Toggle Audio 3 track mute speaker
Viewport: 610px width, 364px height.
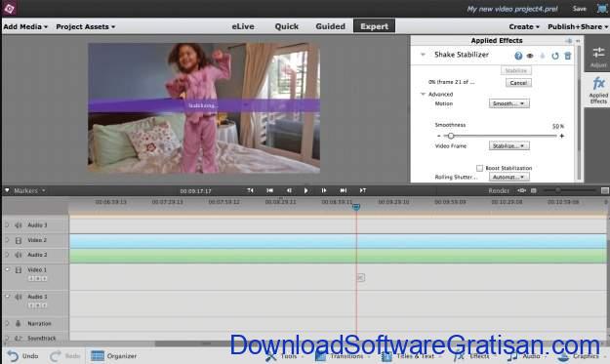tap(19, 225)
